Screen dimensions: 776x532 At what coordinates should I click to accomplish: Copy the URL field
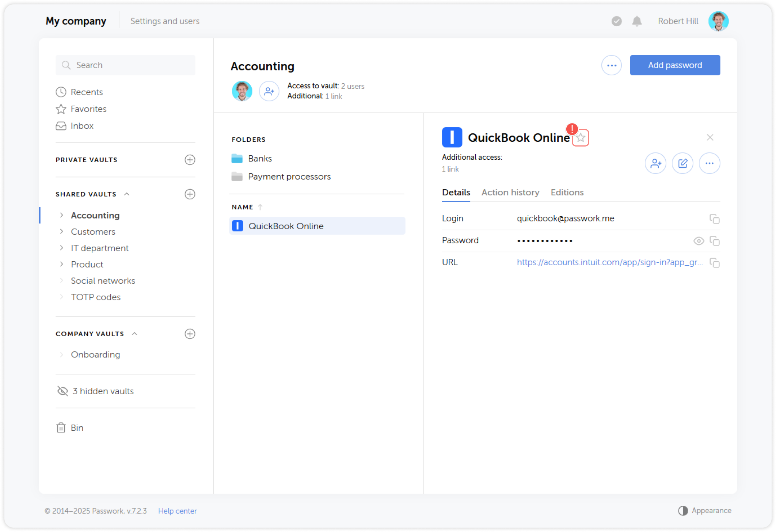coord(714,263)
